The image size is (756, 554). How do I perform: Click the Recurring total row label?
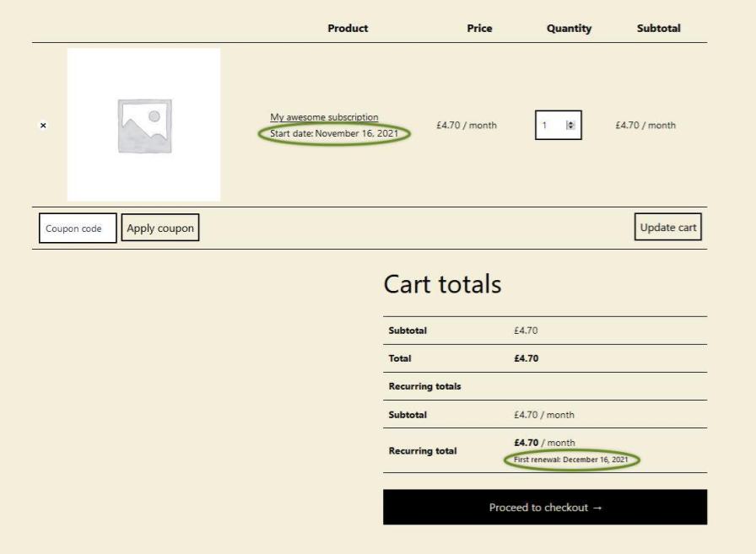pos(423,451)
